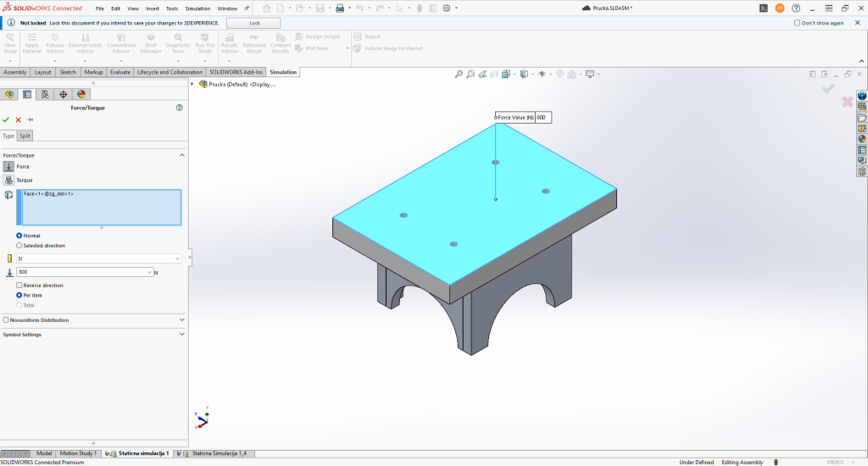The height and width of the screenshot is (466, 868).
Task: Click status bar rebuild traffic light icon
Action: 776,462
